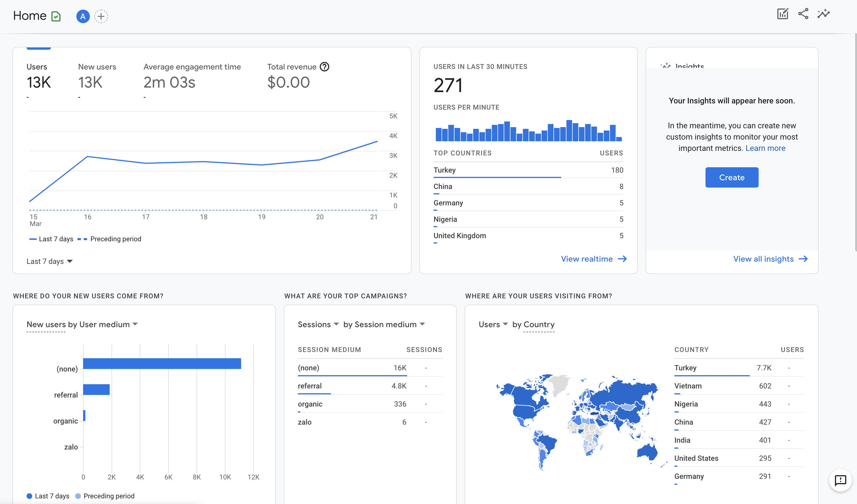This screenshot has width=857, height=504.
Task: Open the analysis/insights icon in top-right toolbar
Action: [824, 14]
